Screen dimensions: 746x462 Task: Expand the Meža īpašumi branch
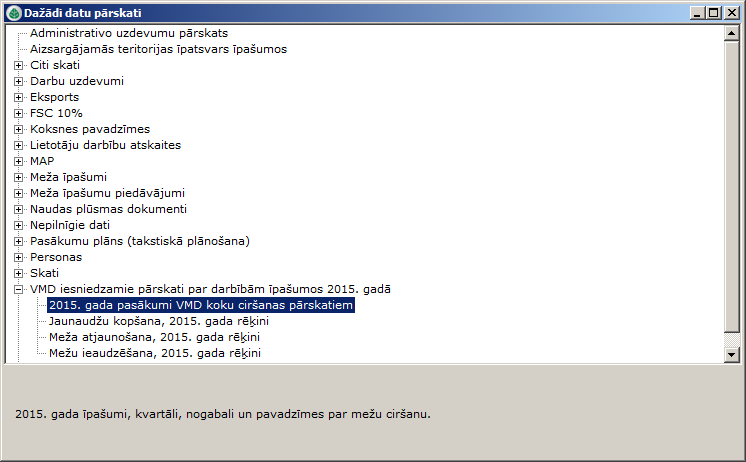18,177
